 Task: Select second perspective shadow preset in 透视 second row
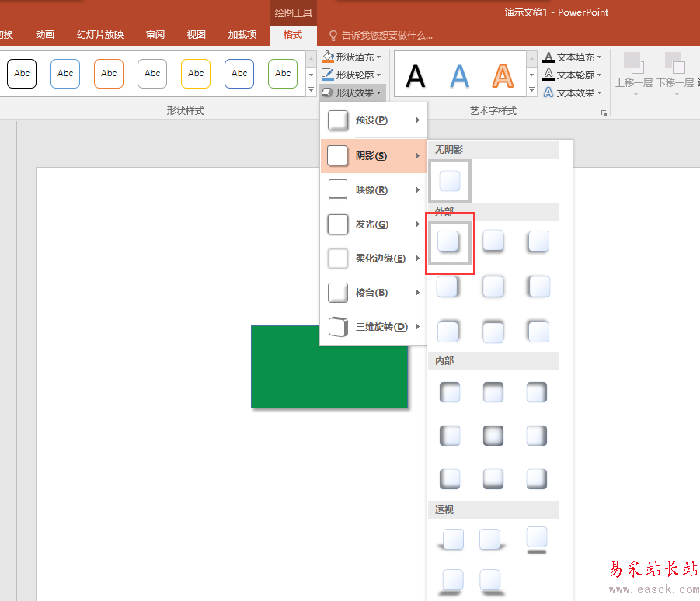(x=491, y=582)
